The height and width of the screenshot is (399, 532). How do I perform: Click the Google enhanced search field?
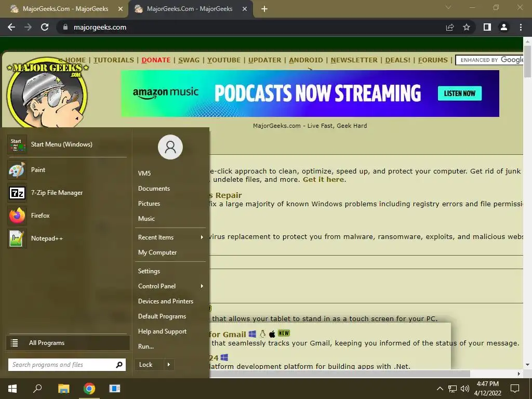(x=489, y=60)
